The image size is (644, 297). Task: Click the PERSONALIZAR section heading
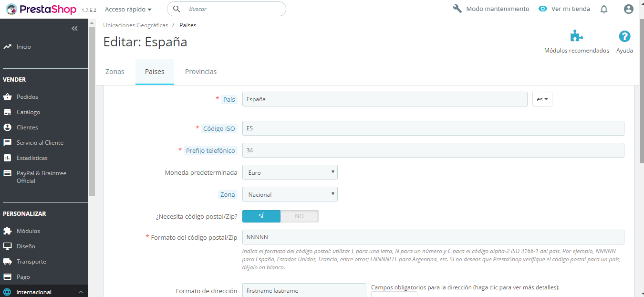[24, 214]
